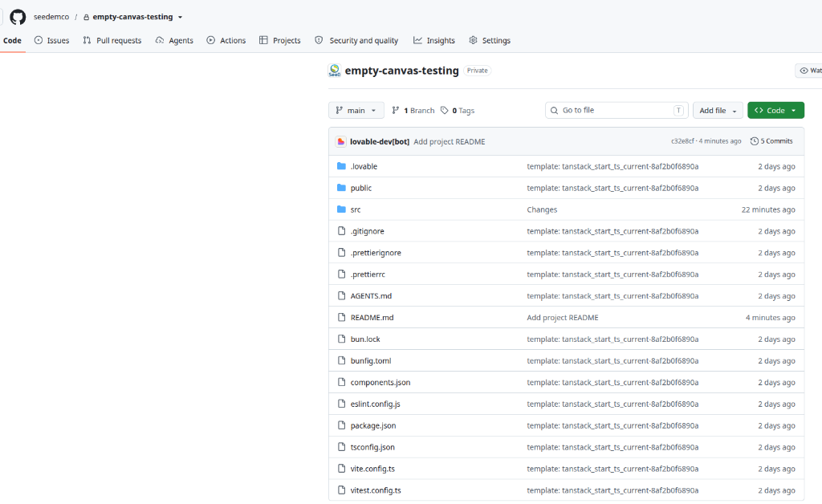Image resolution: width=822 pixels, height=504 pixels.
Task: Open the Changes commit for src
Action: tap(542, 209)
